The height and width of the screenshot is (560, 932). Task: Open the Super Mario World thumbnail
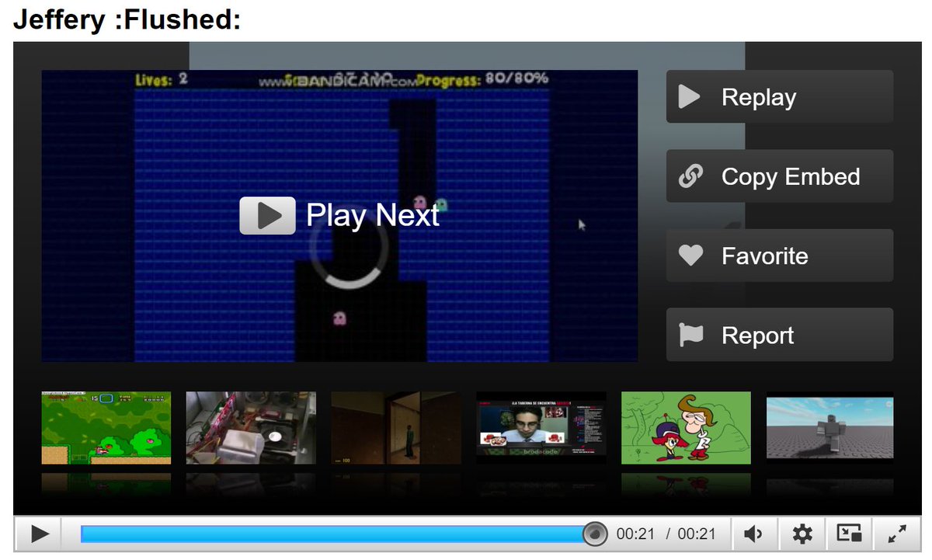106,428
